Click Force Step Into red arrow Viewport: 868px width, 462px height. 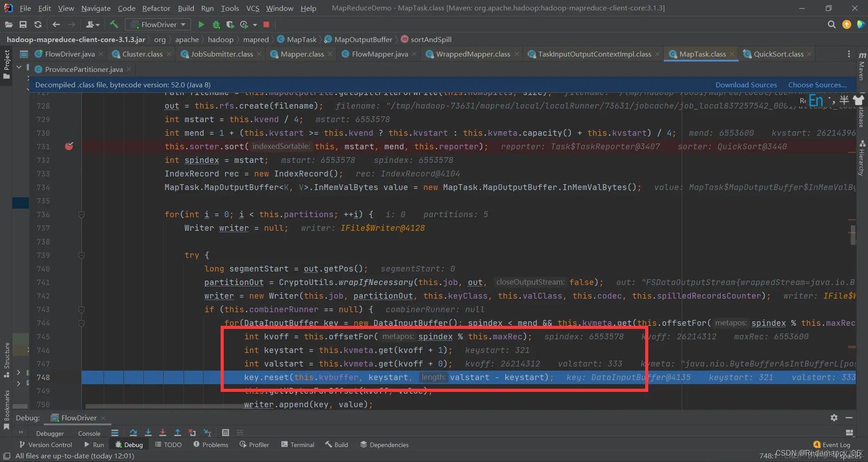[163, 433]
